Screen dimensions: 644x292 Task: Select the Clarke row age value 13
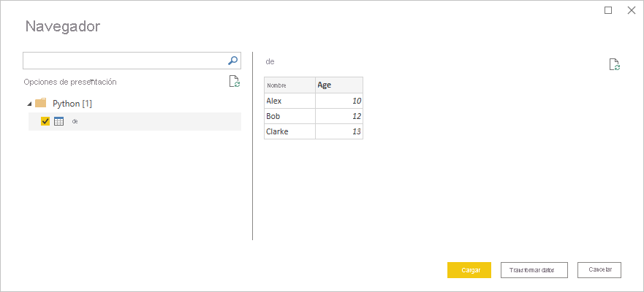point(339,131)
